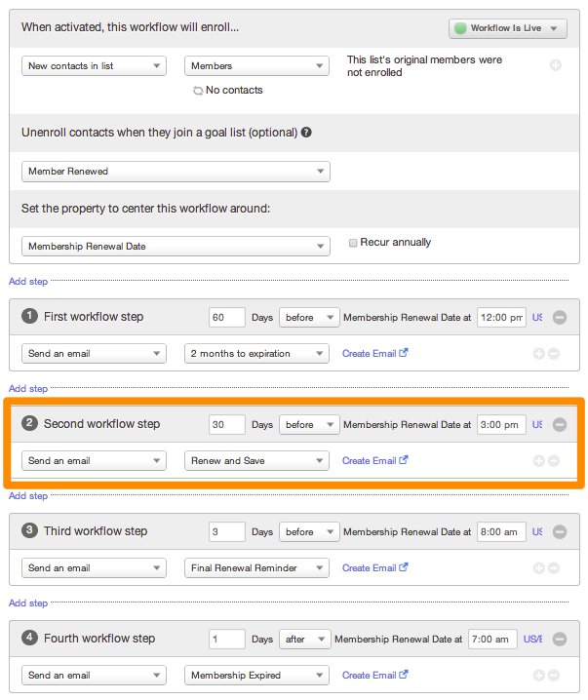Click Create Email link in First step

373,353
